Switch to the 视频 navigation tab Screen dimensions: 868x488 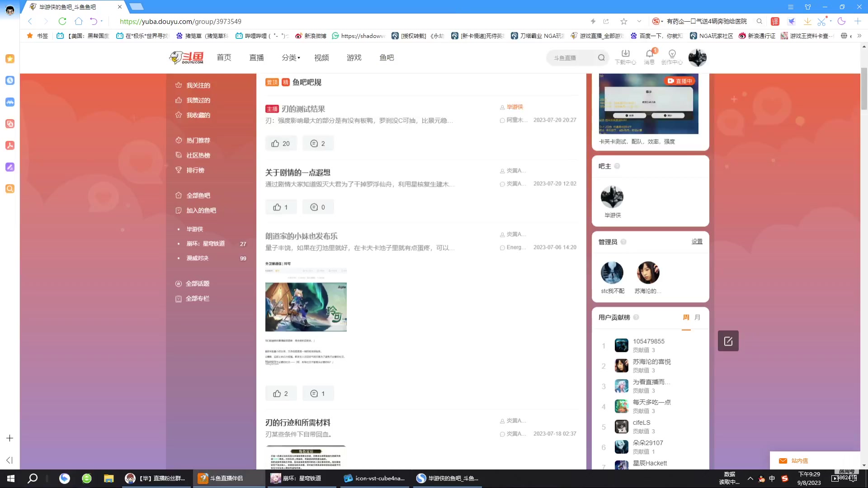(x=321, y=57)
